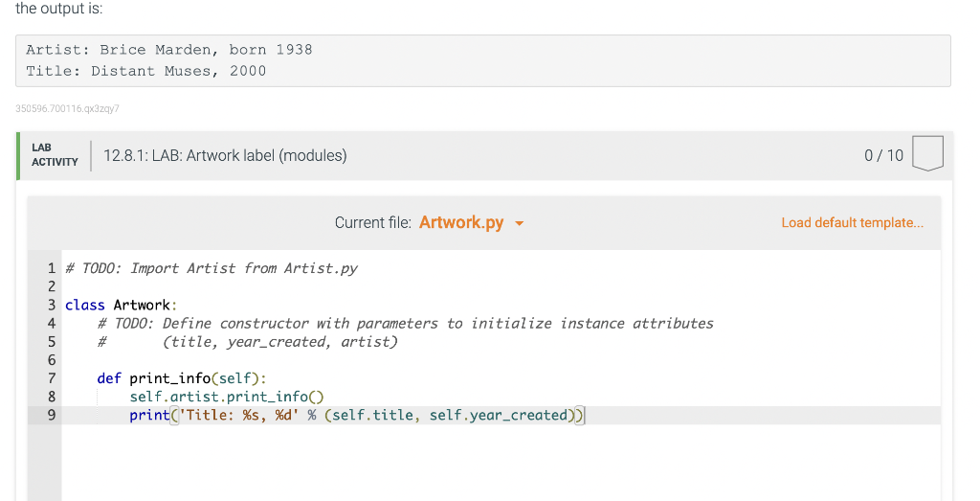The height and width of the screenshot is (501, 980).
Task: Click empty code line 6 in editor
Action: pos(500,359)
